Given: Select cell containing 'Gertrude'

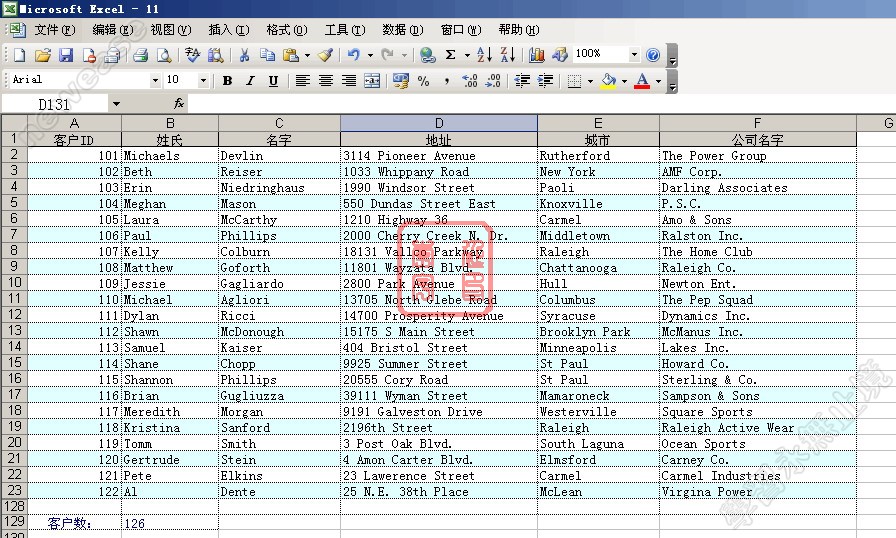Looking at the screenshot, I should click(x=170, y=459).
